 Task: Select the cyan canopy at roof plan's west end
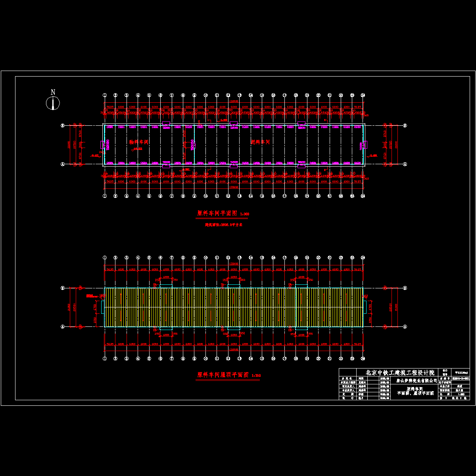(103, 307)
